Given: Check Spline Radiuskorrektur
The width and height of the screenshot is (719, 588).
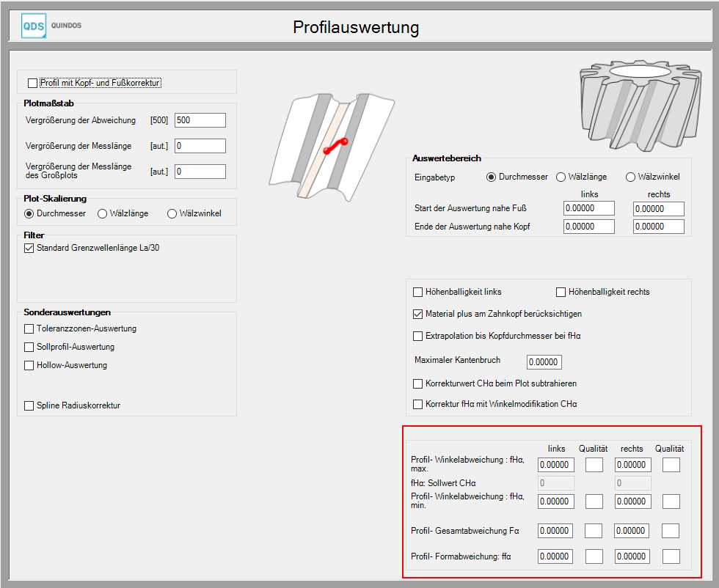Looking at the screenshot, I should (29, 405).
